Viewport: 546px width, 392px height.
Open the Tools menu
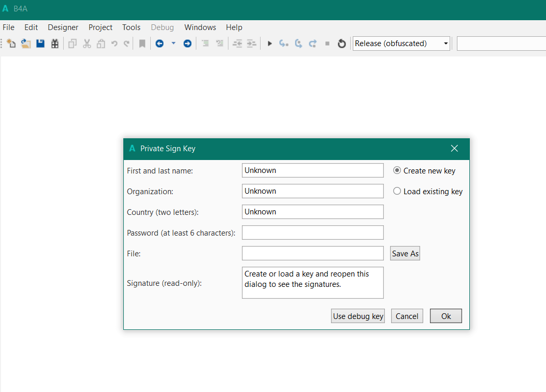click(x=131, y=27)
